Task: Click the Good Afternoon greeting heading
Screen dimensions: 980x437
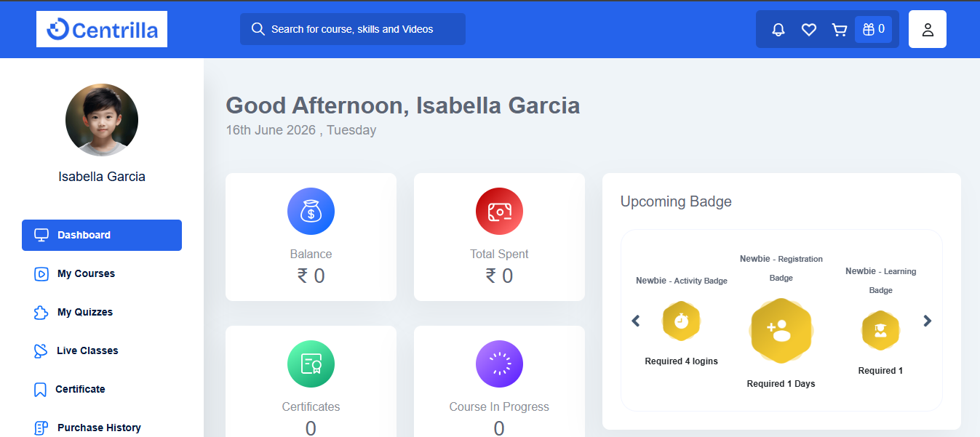Action: pos(403,105)
